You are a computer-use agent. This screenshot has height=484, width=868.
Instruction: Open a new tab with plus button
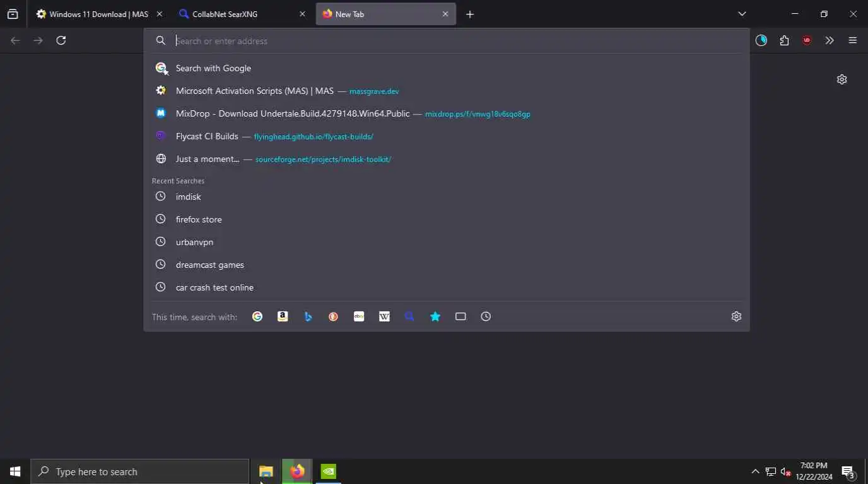click(x=469, y=14)
